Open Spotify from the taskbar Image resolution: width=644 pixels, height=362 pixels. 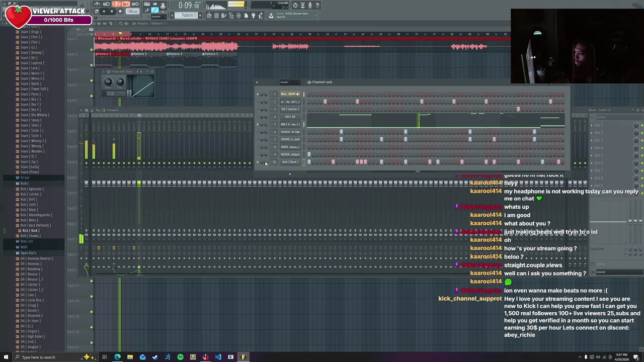180,357
